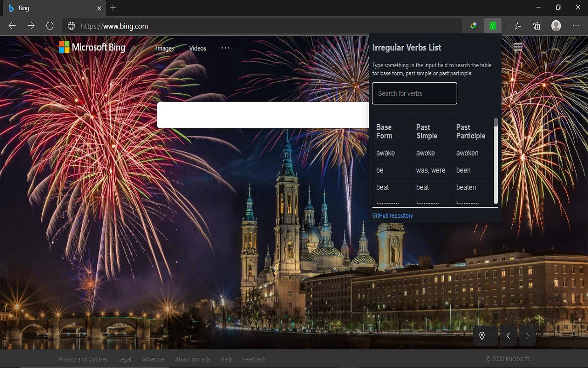Open the Legal footer link
Viewport: 588px width, 368px height.
pyautogui.click(x=124, y=359)
